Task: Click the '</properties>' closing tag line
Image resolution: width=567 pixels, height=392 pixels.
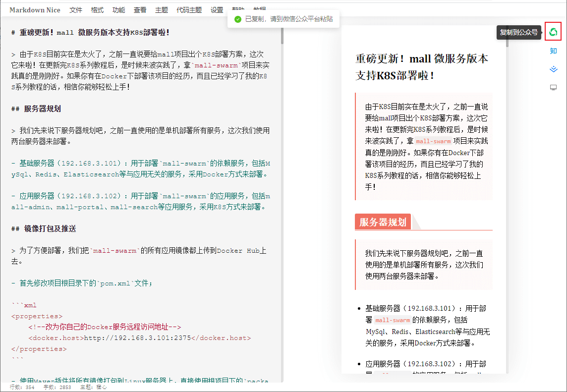Action: pyautogui.click(x=39, y=348)
